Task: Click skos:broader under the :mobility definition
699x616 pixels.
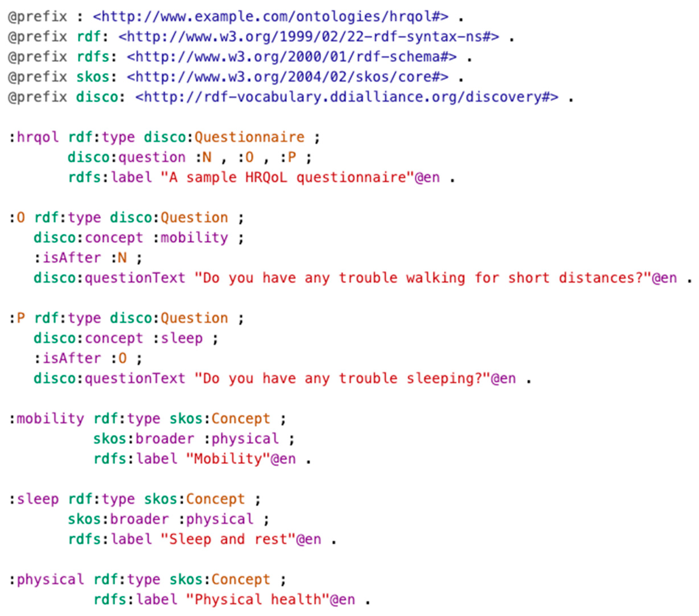Action: point(144,439)
